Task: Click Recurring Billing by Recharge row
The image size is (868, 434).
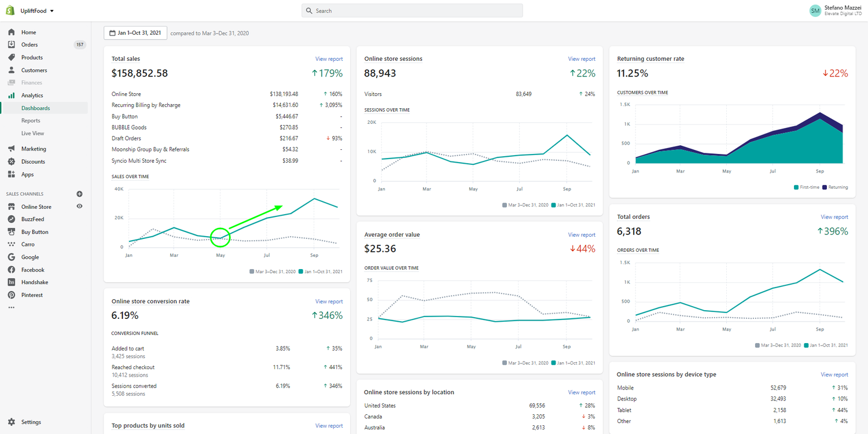Action: coord(227,105)
